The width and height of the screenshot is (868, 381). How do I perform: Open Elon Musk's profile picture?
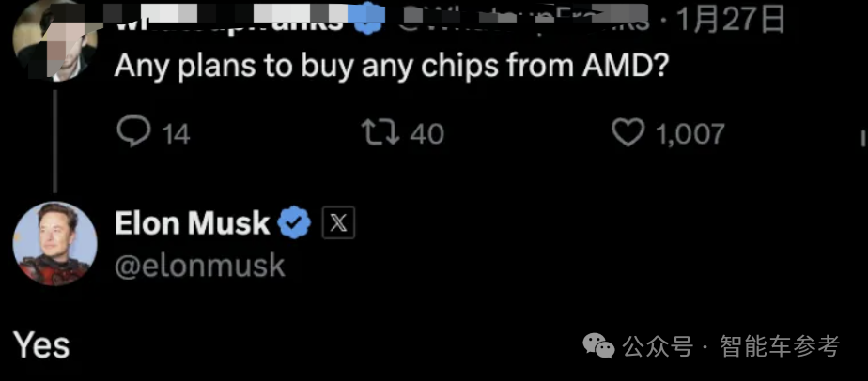54,244
